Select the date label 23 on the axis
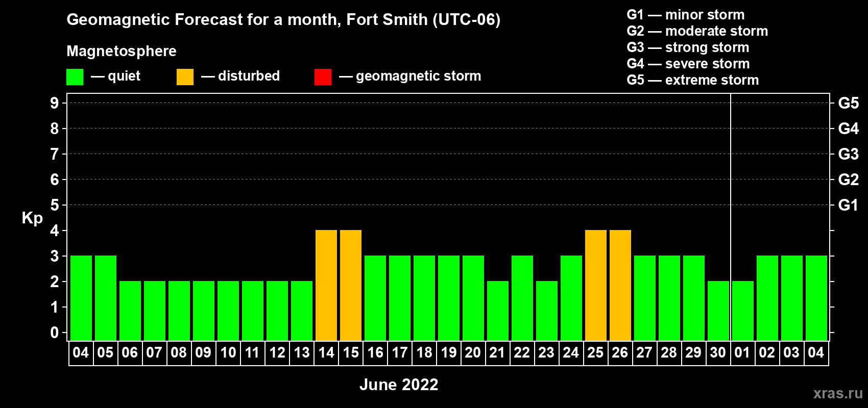This screenshot has width=868, height=408. click(x=546, y=353)
